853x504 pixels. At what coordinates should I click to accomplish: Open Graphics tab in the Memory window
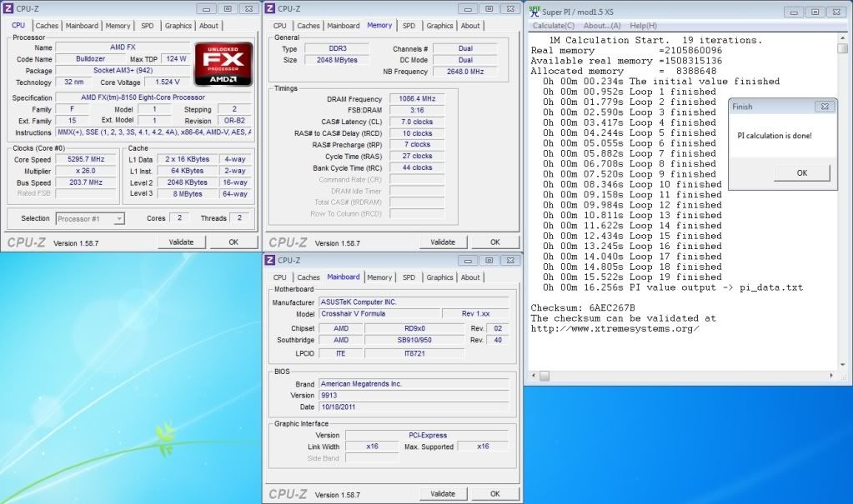tap(439, 26)
